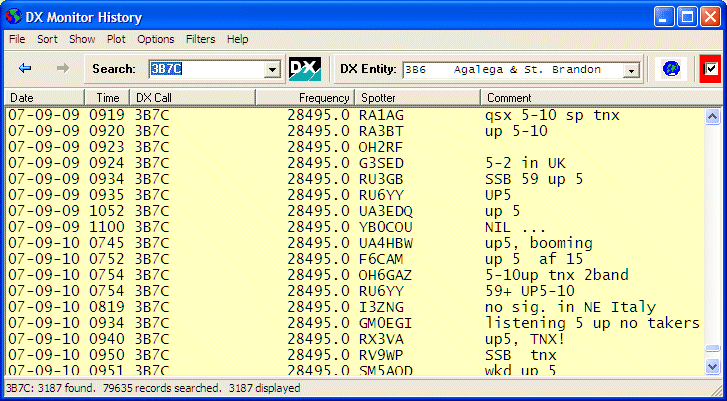Image resolution: width=727 pixels, height=401 pixels.
Task: Sort by the Frequency column header
Action: pyautogui.click(x=305, y=98)
